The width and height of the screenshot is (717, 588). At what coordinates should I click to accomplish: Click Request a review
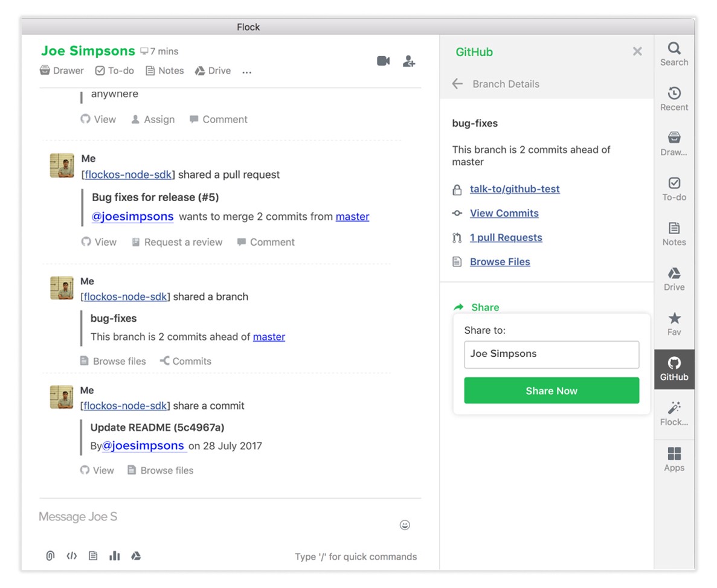click(x=177, y=242)
